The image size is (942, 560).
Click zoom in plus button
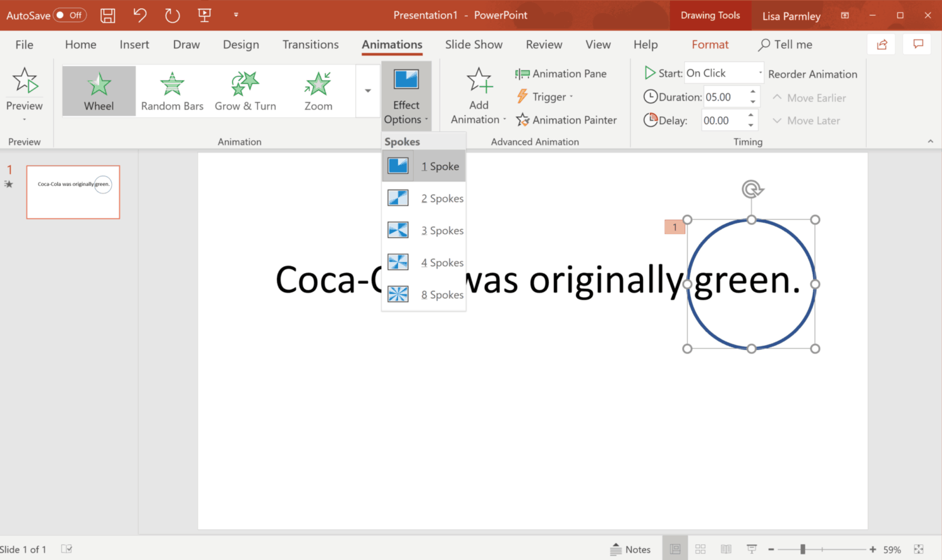tap(872, 549)
